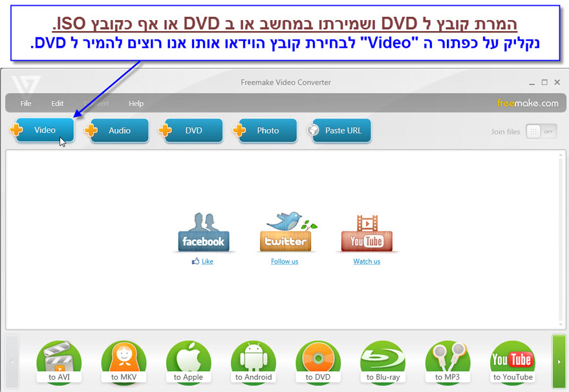Viewport: 569px width, 392px height.
Task: Choose the to AVI output format
Action: click(x=59, y=362)
